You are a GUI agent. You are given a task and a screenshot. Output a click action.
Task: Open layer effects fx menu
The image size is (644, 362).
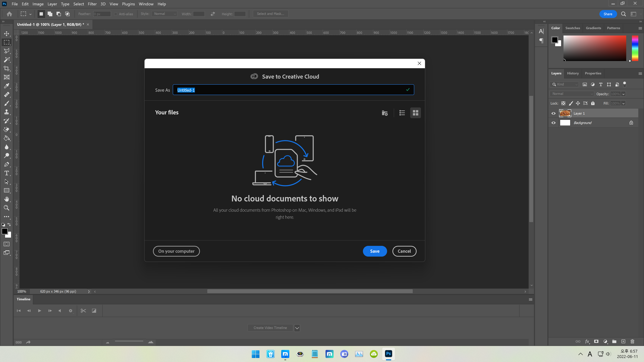(587, 342)
